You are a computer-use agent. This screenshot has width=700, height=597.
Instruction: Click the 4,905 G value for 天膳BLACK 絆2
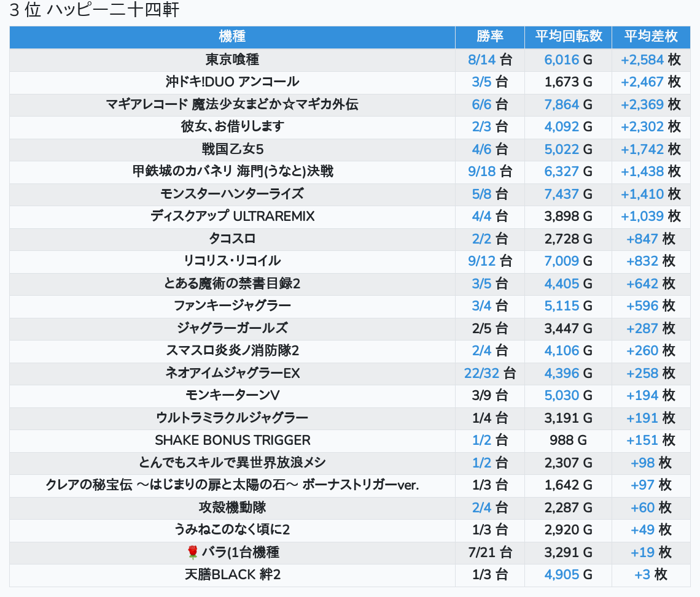point(569,575)
